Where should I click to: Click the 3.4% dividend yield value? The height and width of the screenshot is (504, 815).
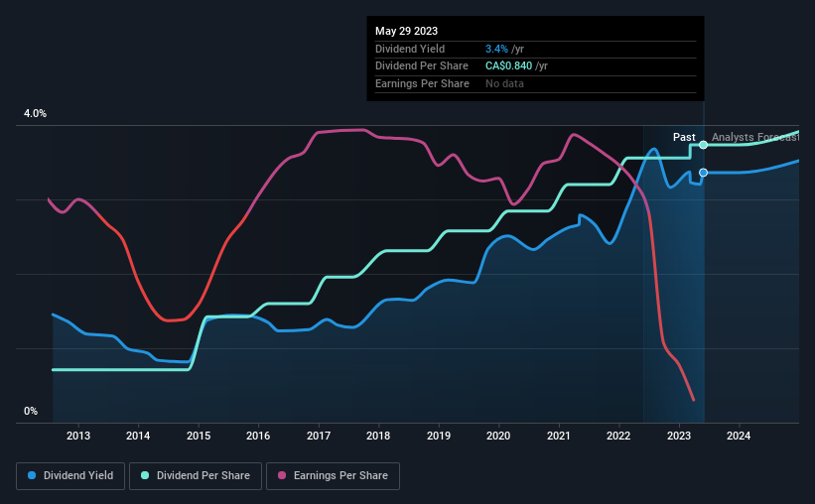pyautogui.click(x=496, y=49)
